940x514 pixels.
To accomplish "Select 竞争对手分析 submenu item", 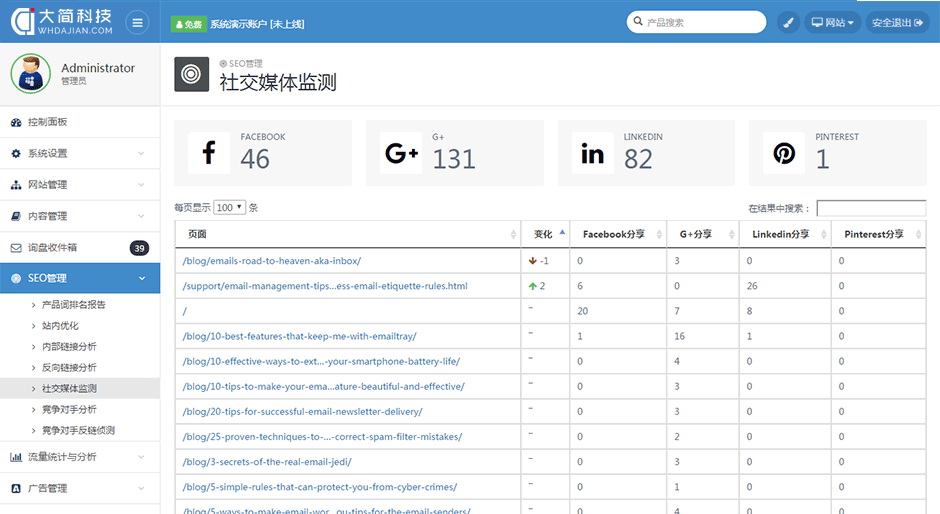I will coord(69,410).
